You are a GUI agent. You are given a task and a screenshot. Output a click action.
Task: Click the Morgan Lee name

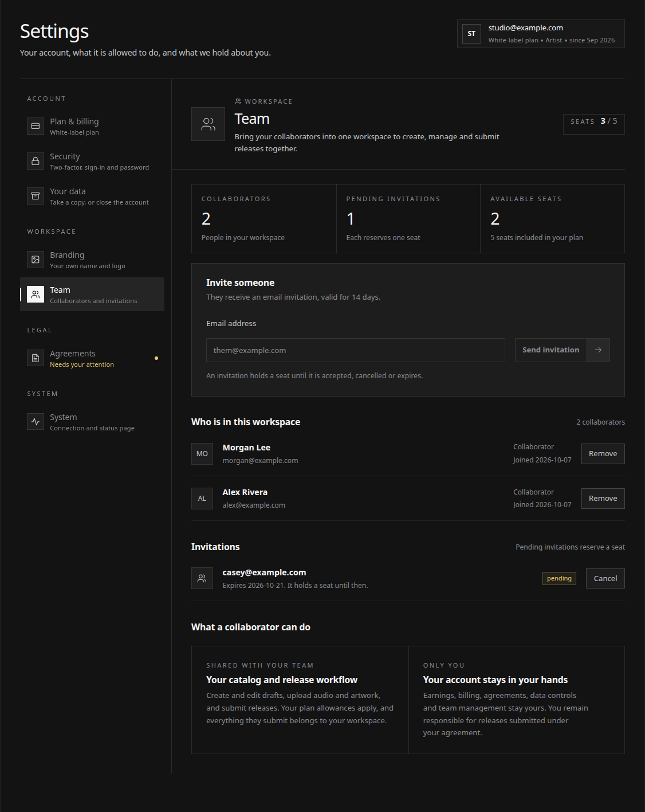246,448
